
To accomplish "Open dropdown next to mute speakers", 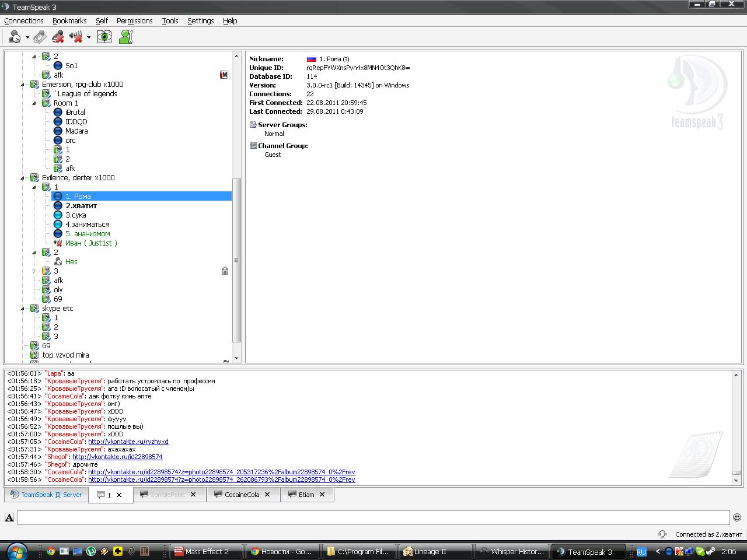I will [89, 38].
